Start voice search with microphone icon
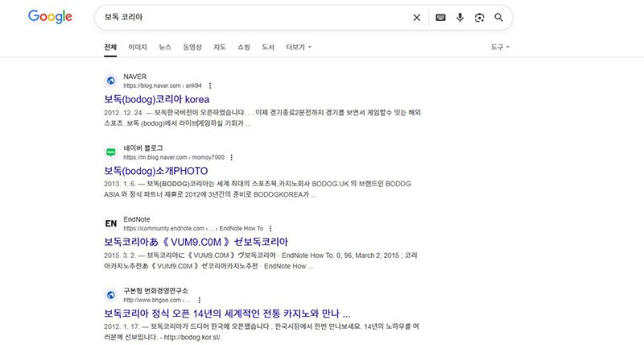 coord(460,17)
